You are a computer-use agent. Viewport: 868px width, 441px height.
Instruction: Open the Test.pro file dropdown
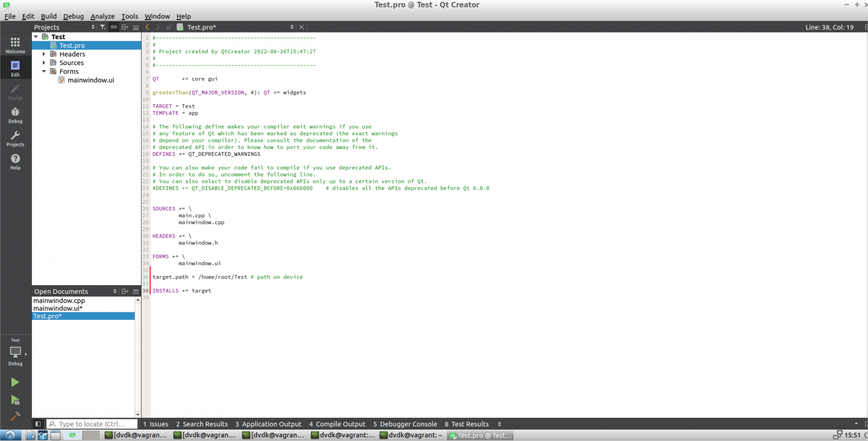click(x=292, y=27)
